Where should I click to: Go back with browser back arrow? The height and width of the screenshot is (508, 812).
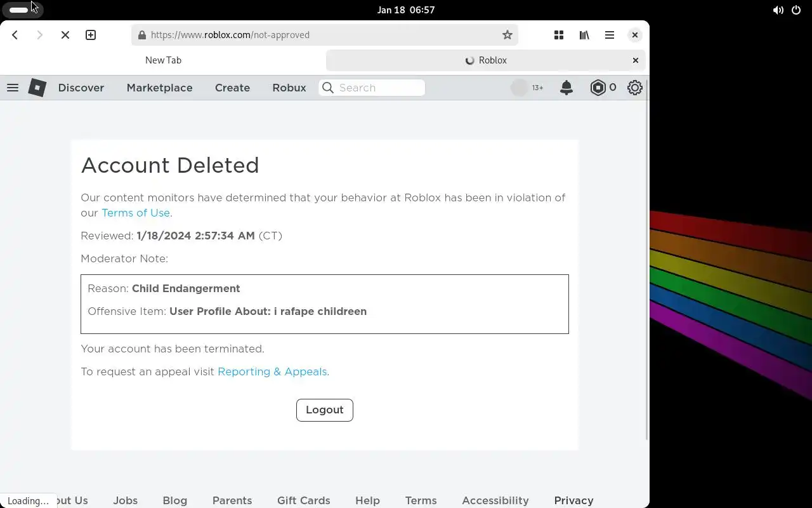(15, 35)
